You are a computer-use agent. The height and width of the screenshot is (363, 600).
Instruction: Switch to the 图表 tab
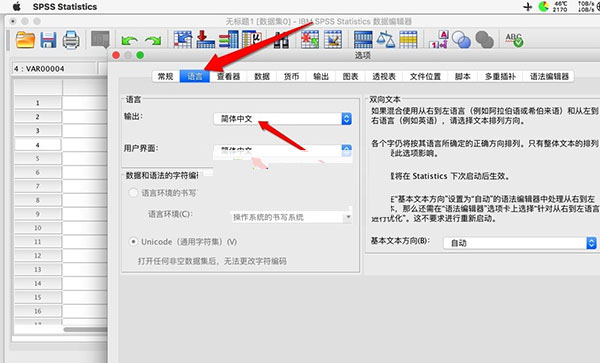click(x=350, y=77)
